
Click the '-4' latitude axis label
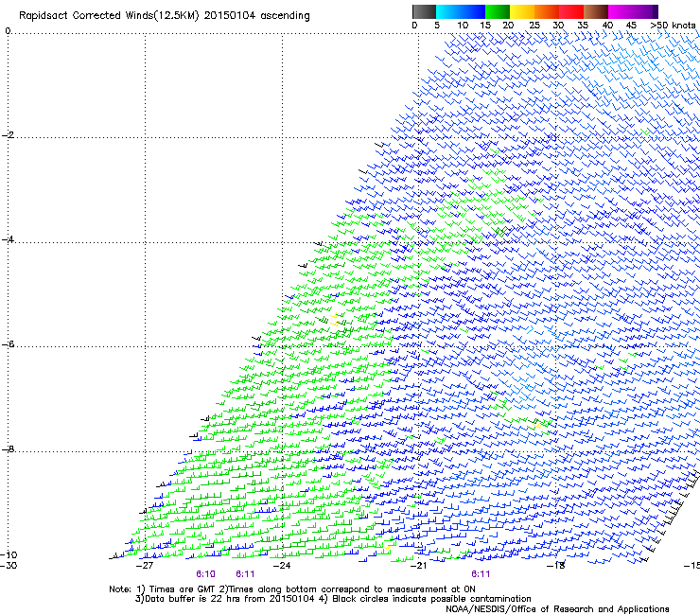coord(8,239)
